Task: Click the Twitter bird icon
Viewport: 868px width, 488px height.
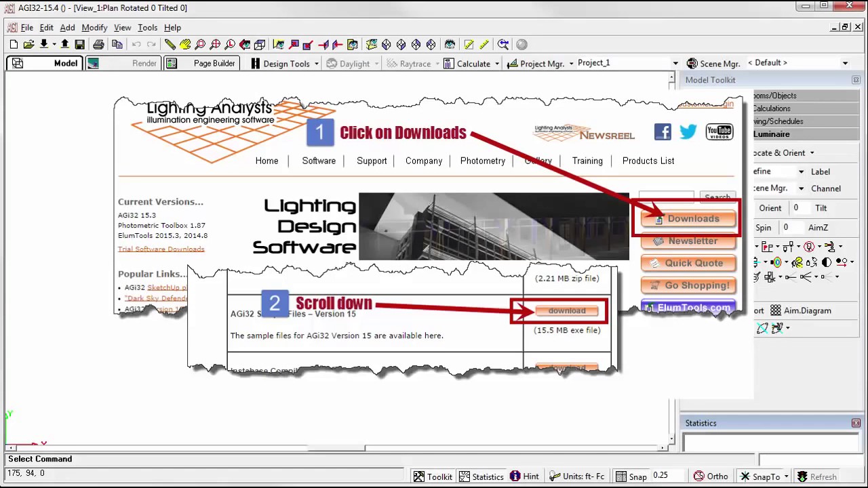Action: 688,131
